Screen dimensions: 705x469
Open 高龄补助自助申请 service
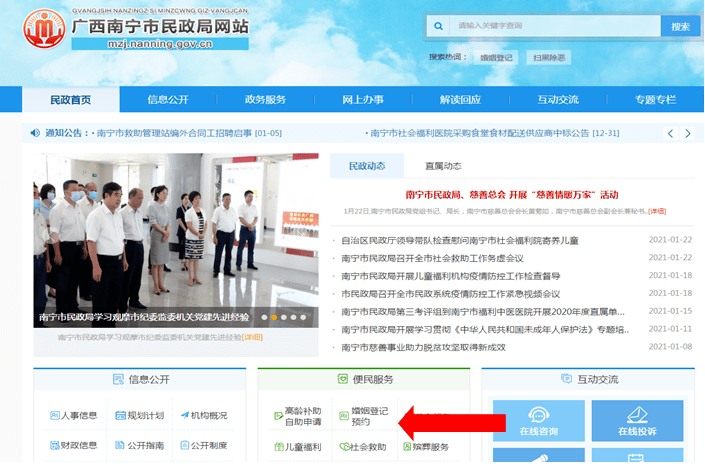[298, 416]
